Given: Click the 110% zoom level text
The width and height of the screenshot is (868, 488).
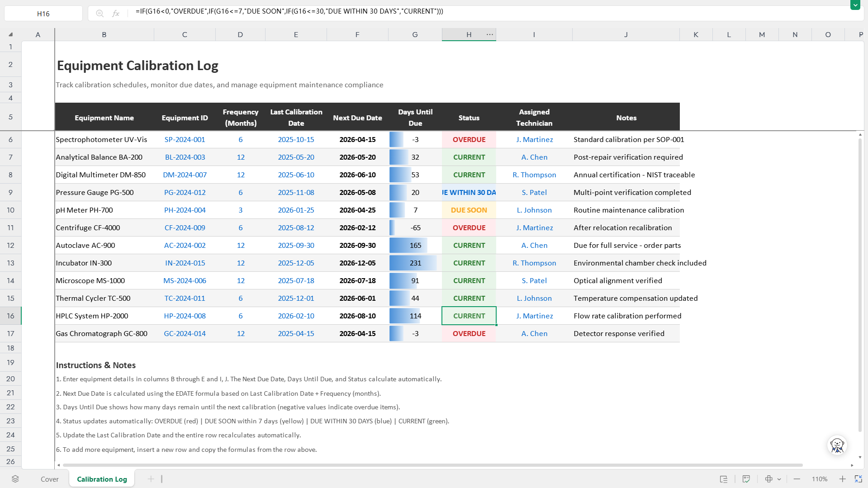Looking at the screenshot, I should 820,479.
